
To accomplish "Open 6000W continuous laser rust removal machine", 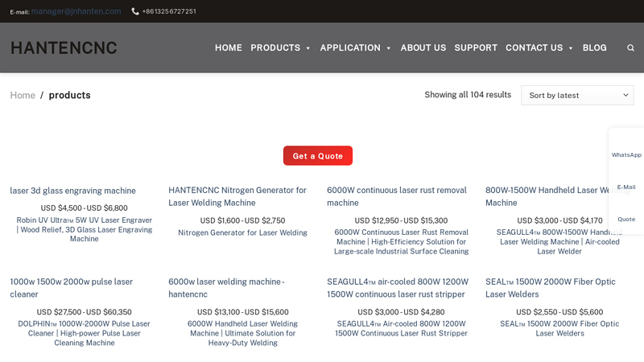I will 397,196.
